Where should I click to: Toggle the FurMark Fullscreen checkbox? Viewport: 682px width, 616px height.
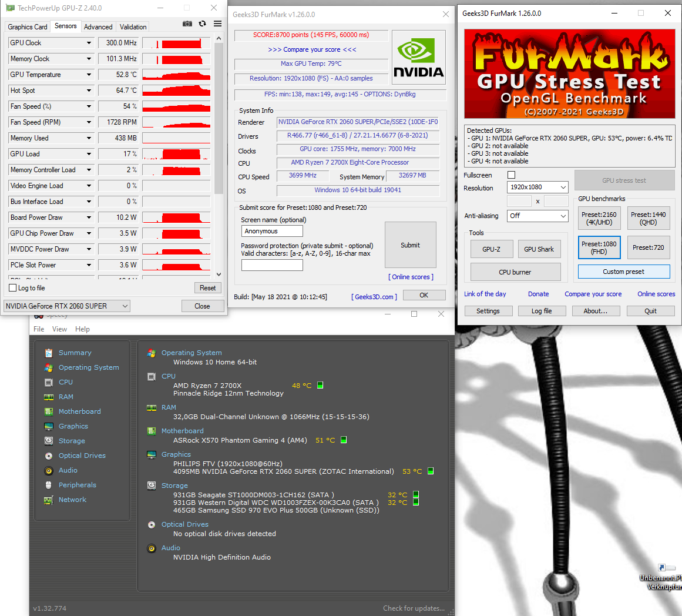(x=511, y=175)
